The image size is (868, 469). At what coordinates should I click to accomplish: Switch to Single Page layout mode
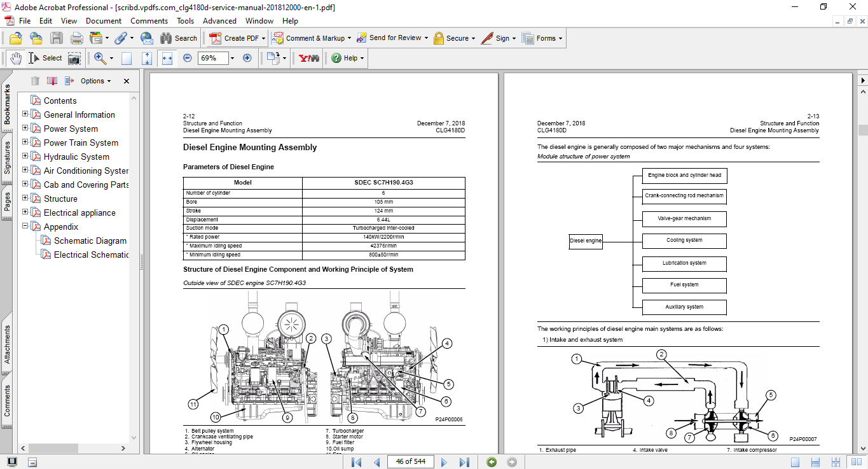pyautogui.click(x=795, y=461)
